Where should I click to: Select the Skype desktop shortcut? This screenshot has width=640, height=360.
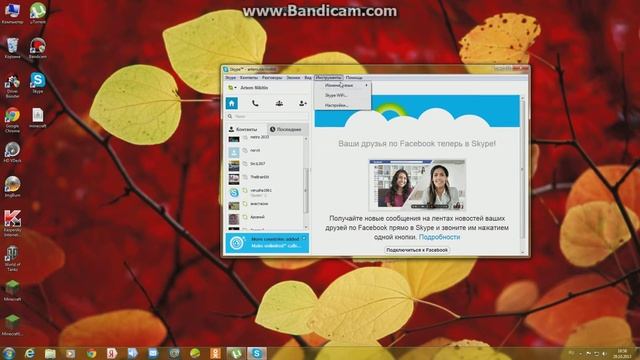click(x=38, y=83)
